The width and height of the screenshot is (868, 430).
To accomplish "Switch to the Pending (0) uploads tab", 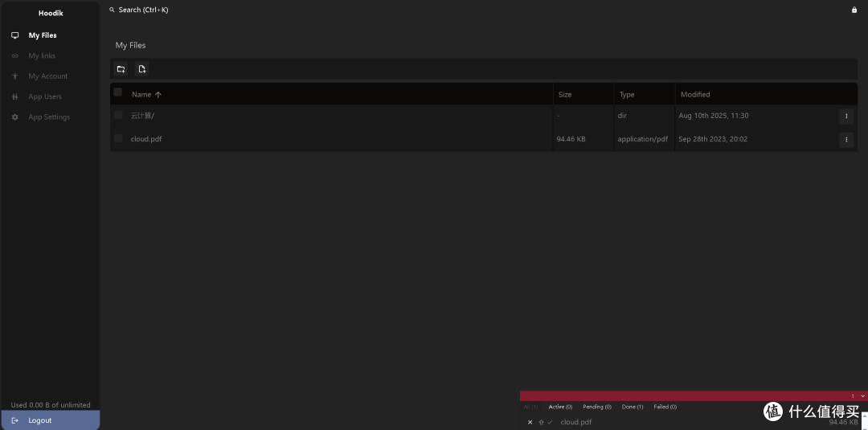I will coord(596,407).
